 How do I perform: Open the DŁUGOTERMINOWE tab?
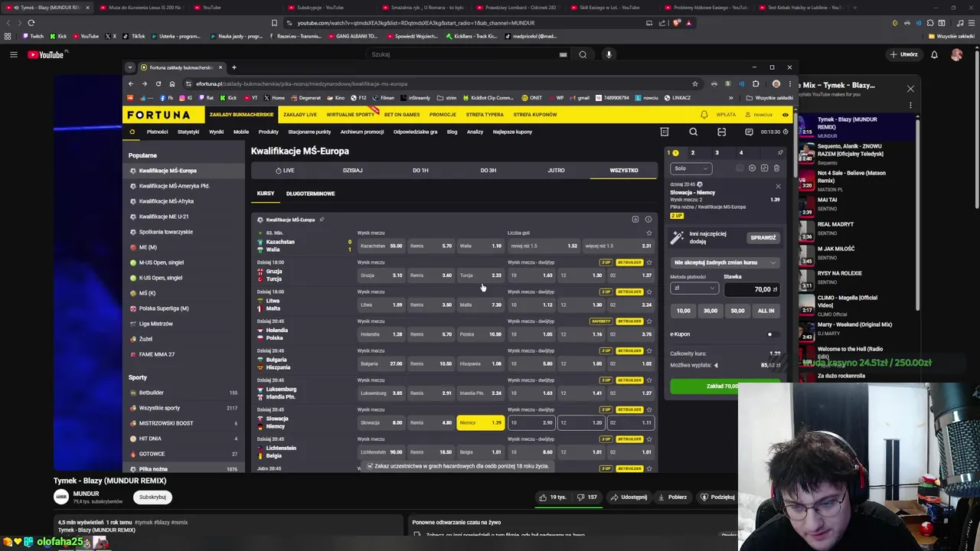(x=310, y=194)
